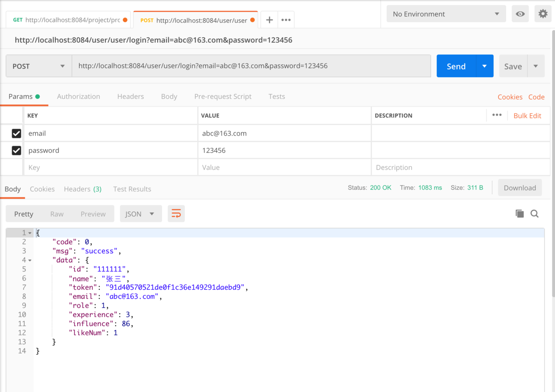Switch to Bulk Edit mode
The image size is (555, 392).
coord(527,116)
